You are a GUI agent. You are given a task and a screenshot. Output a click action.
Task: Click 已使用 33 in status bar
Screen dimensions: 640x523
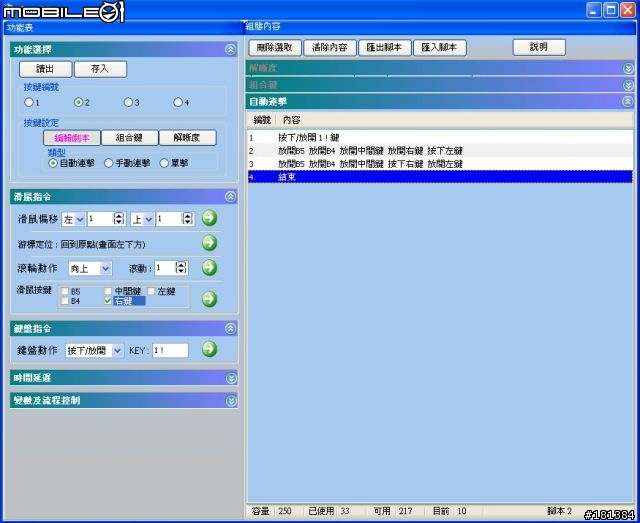[x=329, y=511]
